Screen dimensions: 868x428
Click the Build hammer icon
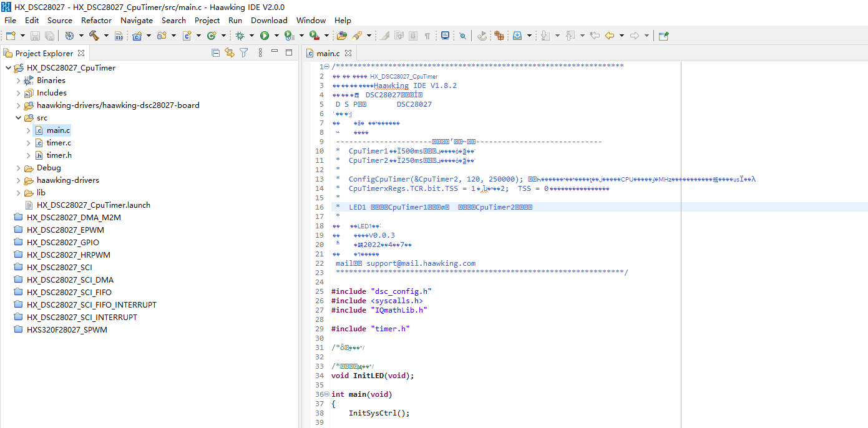click(94, 36)
